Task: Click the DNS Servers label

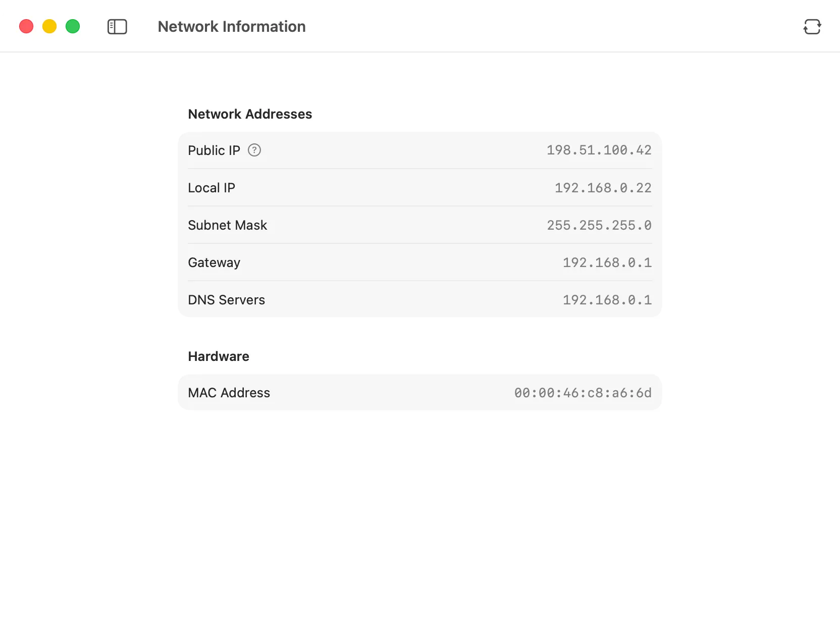Action: (226, 300)
